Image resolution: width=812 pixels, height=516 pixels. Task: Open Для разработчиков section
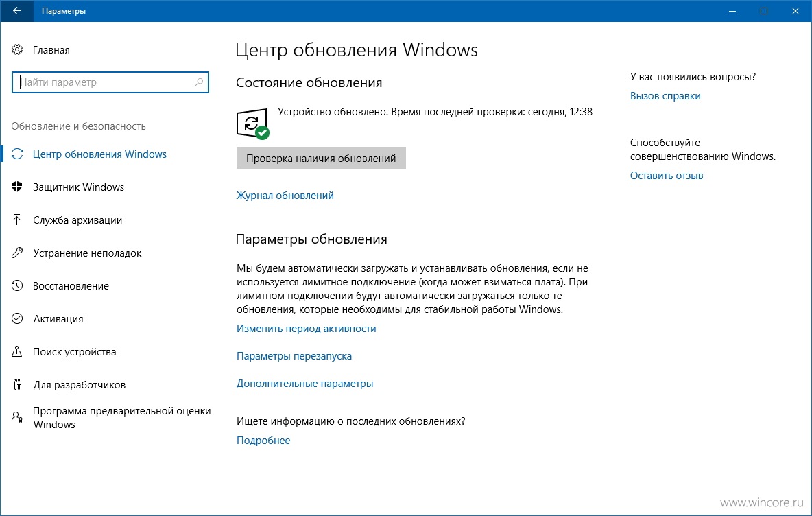point(80,385)
